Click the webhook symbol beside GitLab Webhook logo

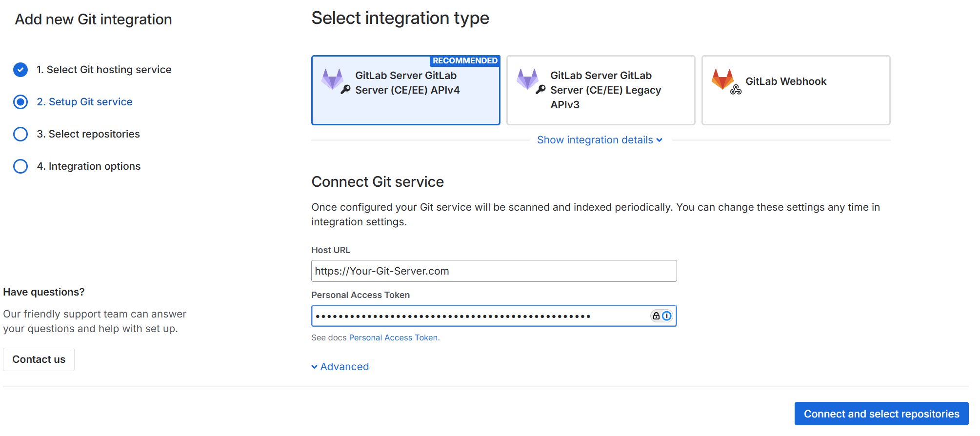(736, 90)
